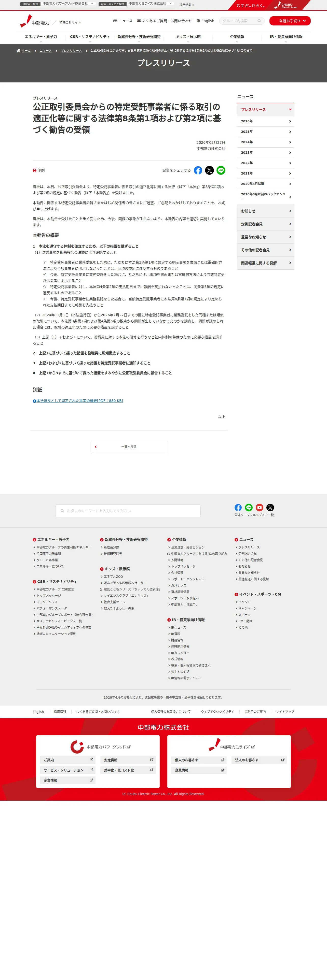Click エネマルZOO footer link
Screen dimensions: 327x980
click(x=113, y=577)
